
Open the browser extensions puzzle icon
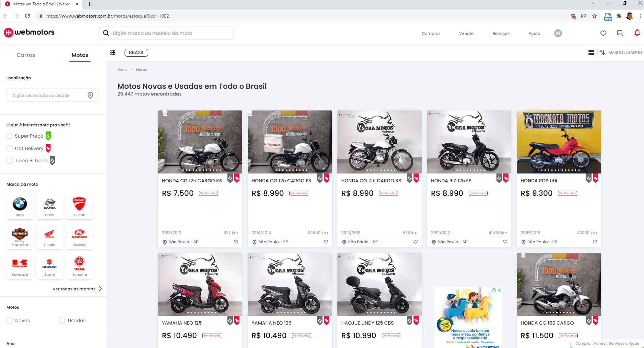point(619,16)
